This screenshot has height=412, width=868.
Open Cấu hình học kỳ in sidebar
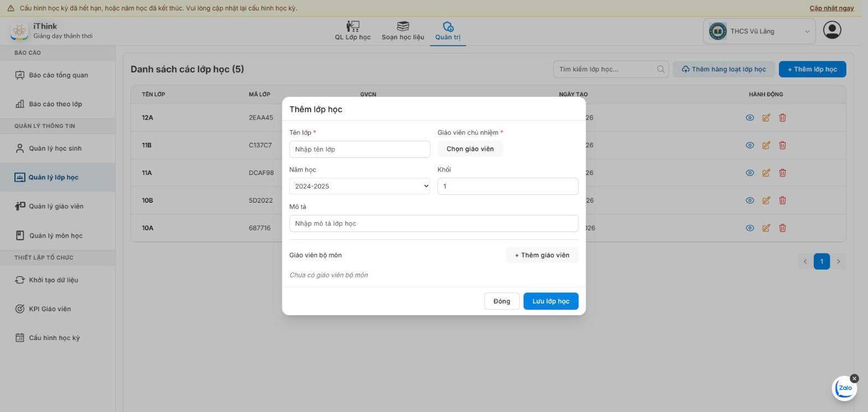coord(58,338)
